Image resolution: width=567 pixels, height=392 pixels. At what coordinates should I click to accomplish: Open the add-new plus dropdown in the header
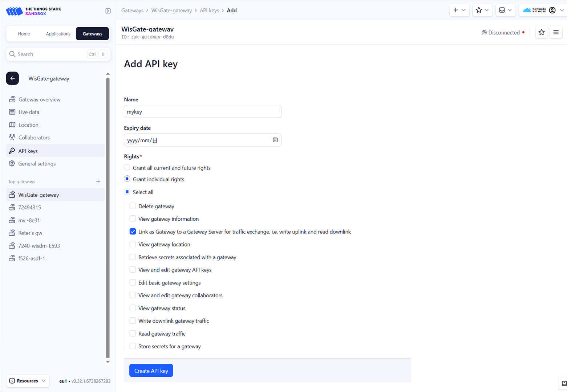(x=459, y=10)
